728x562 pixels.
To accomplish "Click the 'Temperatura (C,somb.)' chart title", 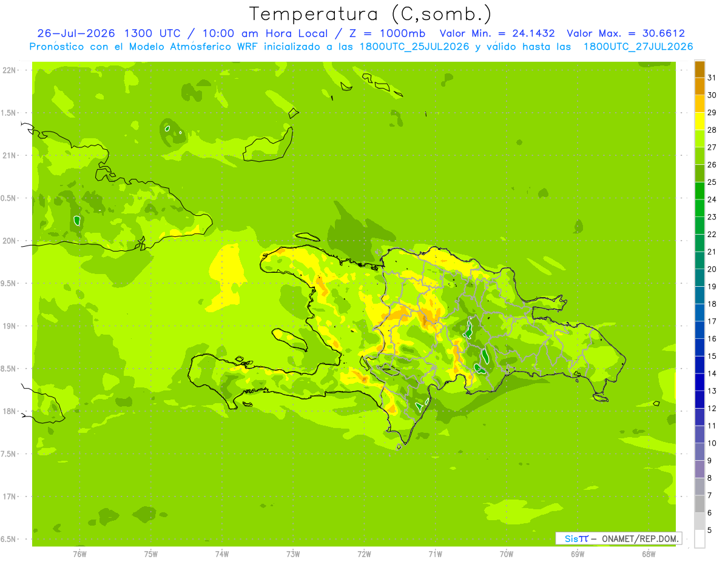I will (x=370, y=14).
